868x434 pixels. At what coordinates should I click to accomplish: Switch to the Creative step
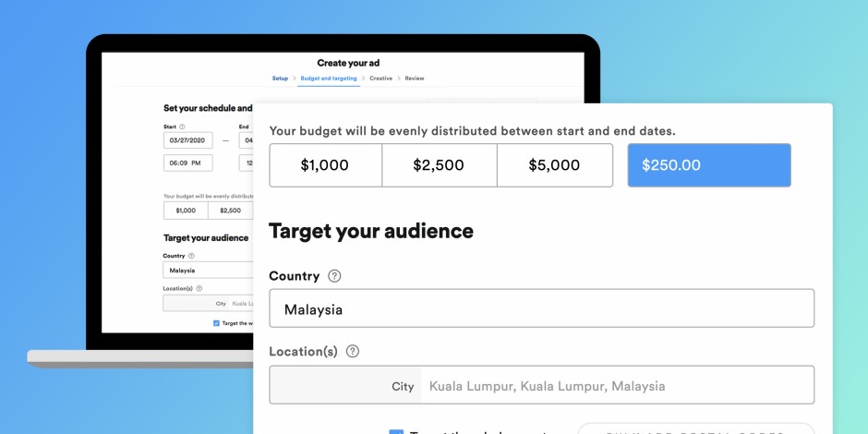(380, 78)
